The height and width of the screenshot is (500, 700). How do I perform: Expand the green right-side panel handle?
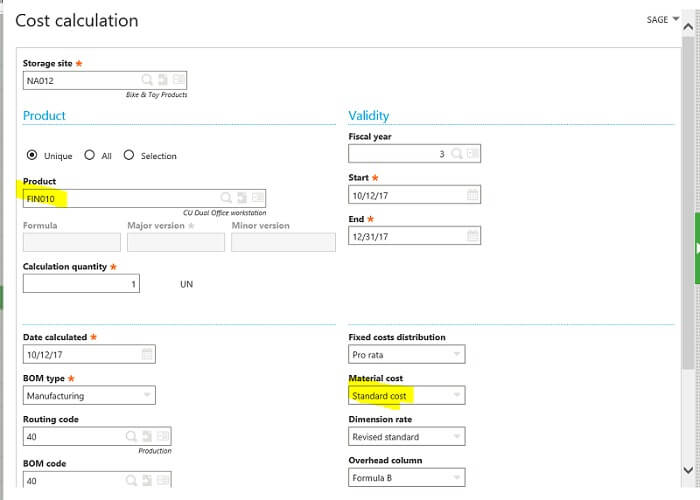[697, 248]
